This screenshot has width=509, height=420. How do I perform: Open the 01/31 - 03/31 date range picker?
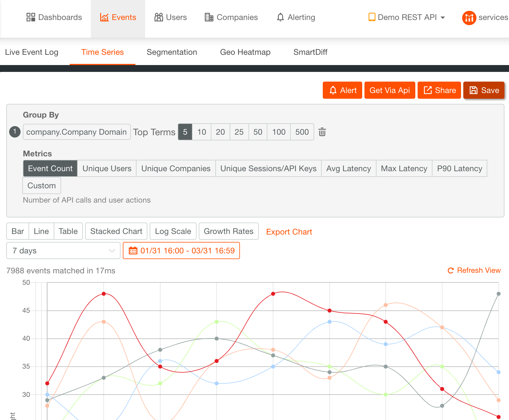(181, 251)
